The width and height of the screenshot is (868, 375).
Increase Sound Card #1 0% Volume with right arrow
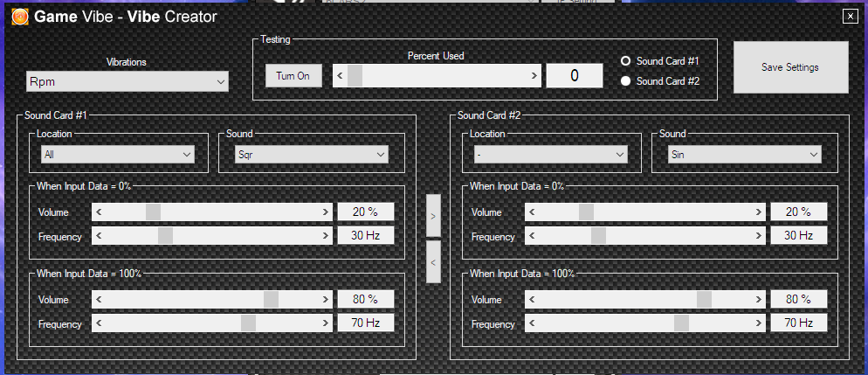point(326,212)
